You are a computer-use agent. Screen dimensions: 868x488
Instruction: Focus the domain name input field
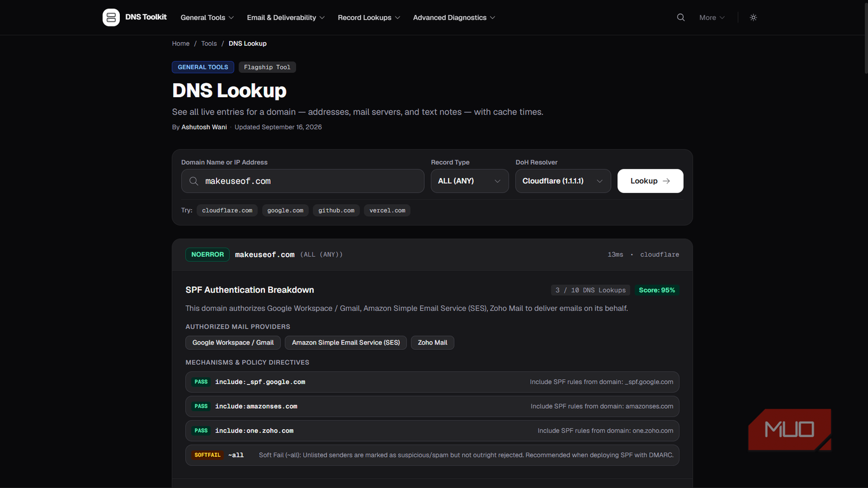pos(303,181)
